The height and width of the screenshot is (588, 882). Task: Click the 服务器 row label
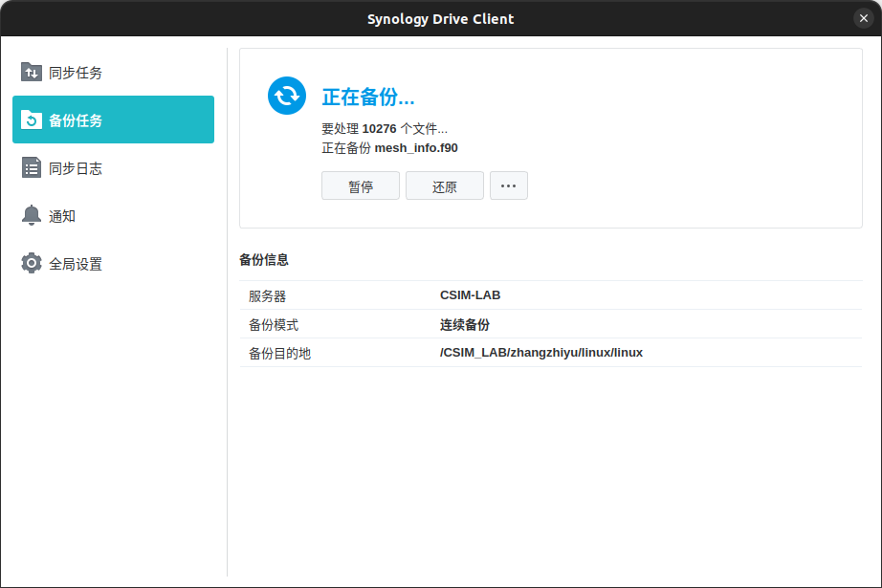pyautogui.click(x=267, y=295)
